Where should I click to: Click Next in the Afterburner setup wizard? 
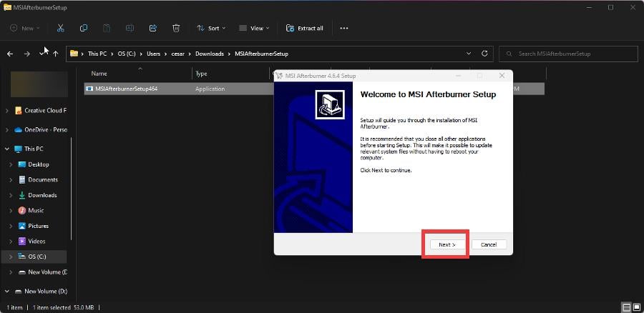point(447,244)
